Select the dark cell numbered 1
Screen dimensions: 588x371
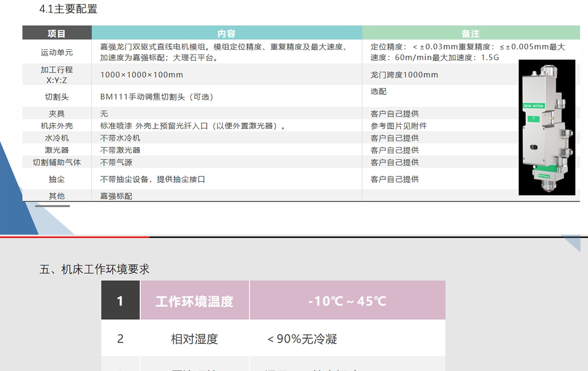120,300
